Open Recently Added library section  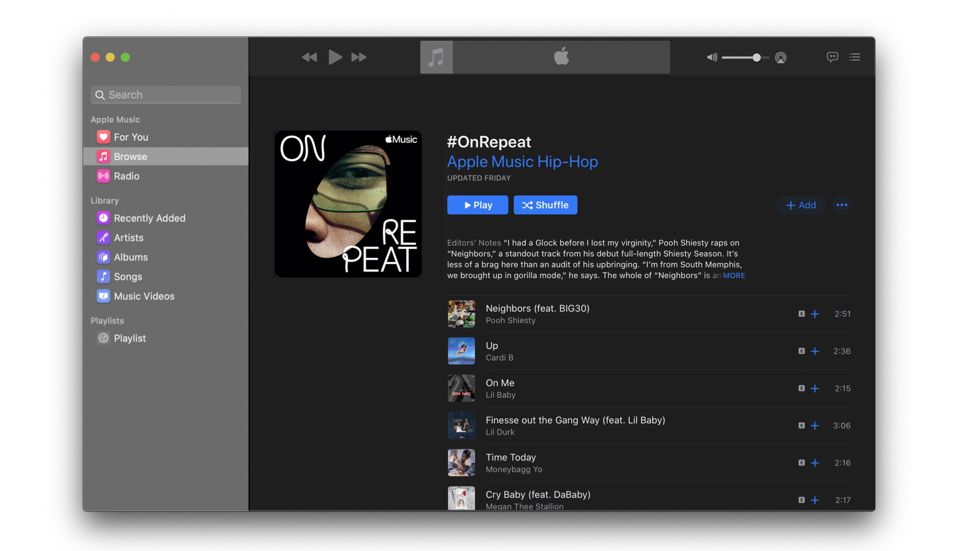pyautogui.click(x=149, y=218)
